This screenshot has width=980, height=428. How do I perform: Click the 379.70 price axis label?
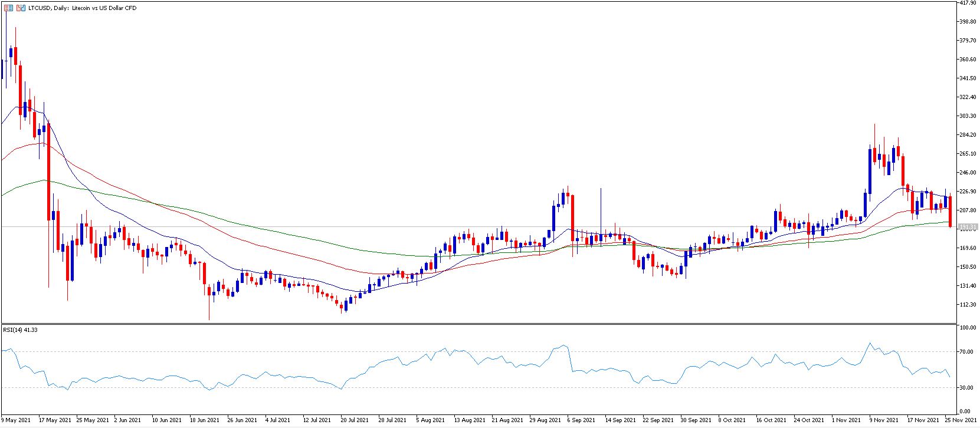968,41
